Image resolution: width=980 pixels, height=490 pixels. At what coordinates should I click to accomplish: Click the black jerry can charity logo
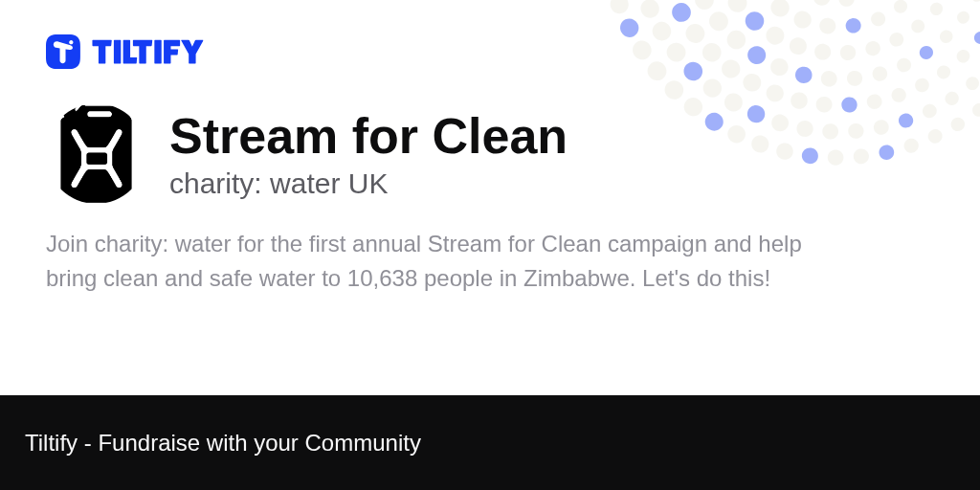pos(97,154)
